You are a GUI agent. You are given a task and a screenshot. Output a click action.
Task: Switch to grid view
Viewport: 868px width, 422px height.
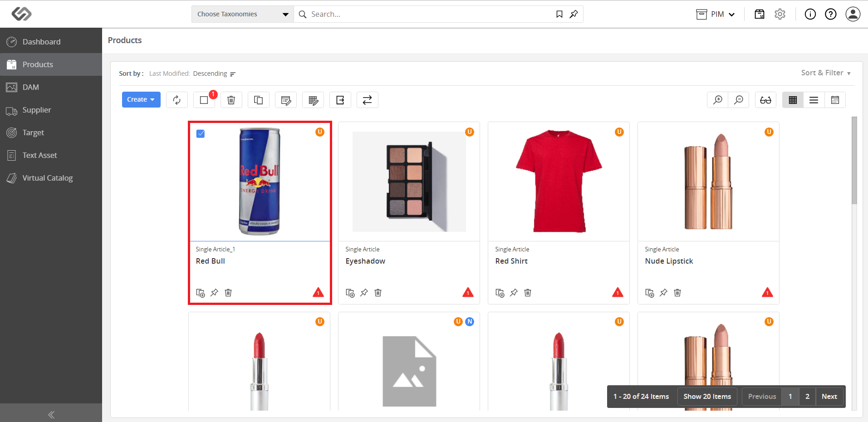(x=793, y=100)
